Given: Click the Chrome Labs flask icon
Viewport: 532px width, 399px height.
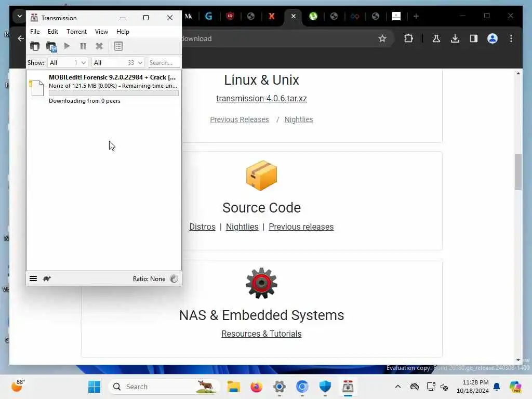Looking at the screenshot, I should (436, 38).
